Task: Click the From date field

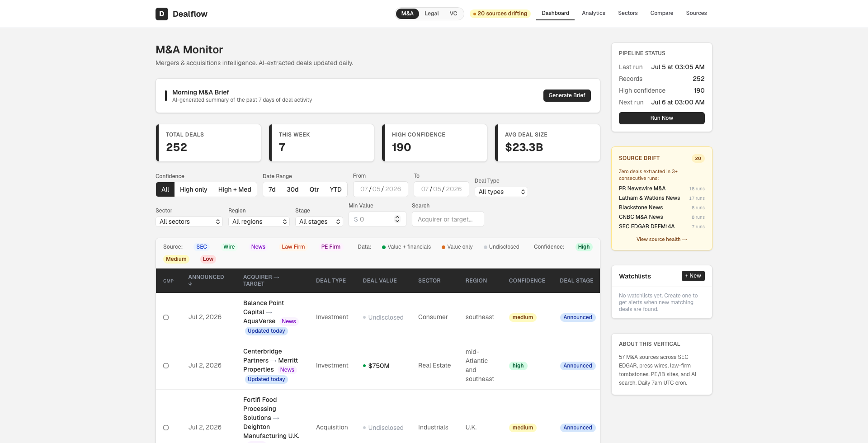Action: pyautogui.click(x=381, y=189)
